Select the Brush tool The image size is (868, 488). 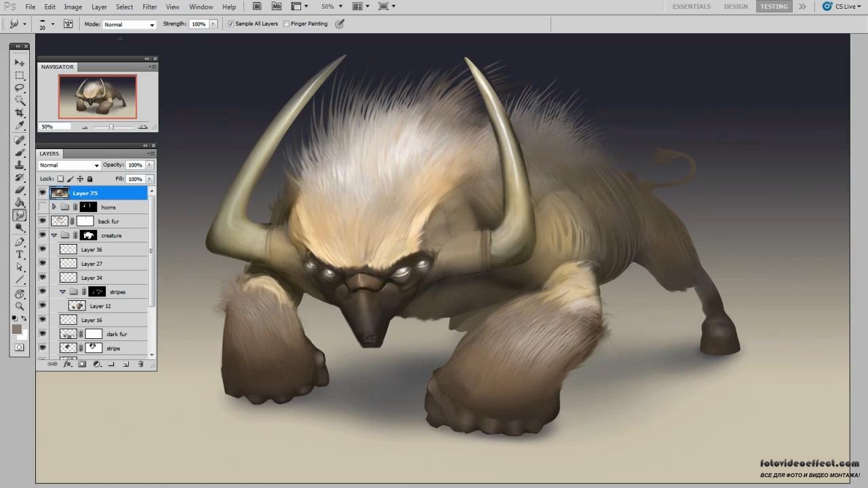coord(20,152)
